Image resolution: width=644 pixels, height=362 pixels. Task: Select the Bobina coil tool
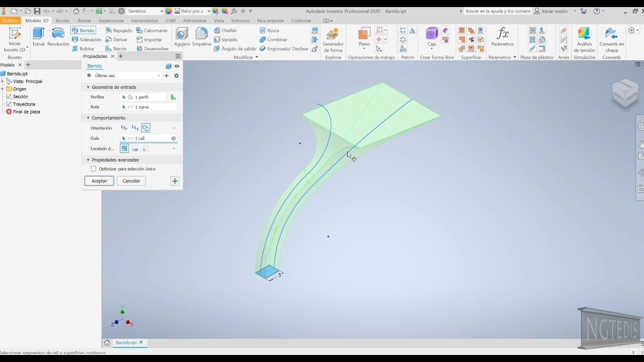(x=83, y=49)
